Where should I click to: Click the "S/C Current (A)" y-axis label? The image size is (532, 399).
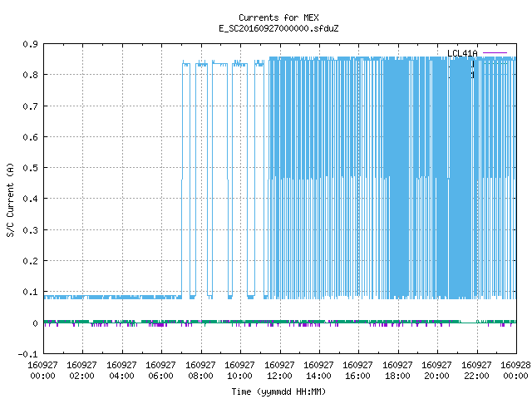click(x=10, y=200)
